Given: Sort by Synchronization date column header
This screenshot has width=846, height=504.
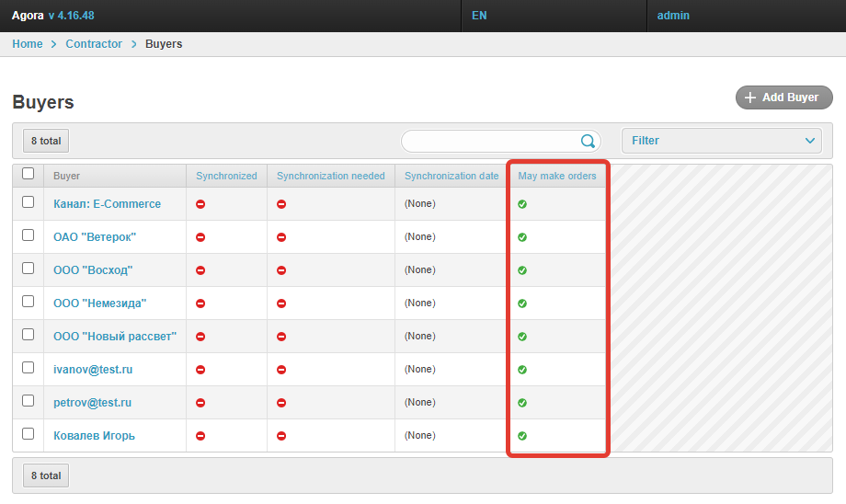Looking at the screenshot, I should coord(452,176).
